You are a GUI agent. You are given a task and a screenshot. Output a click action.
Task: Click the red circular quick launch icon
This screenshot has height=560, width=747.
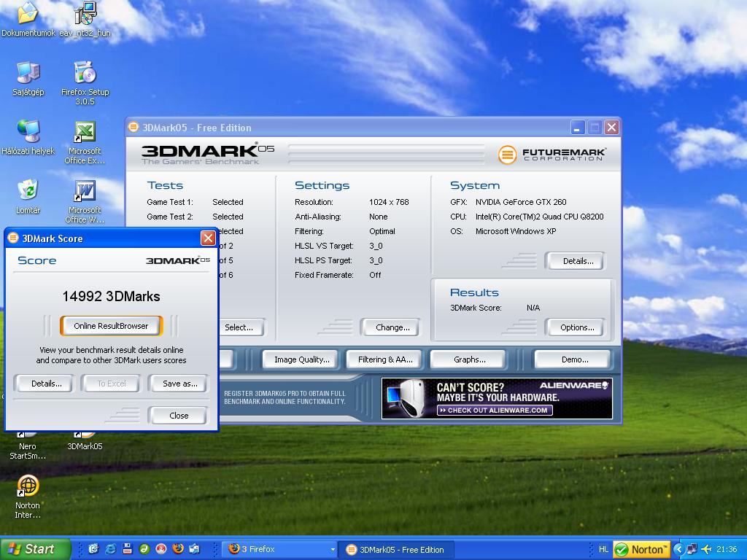(x=161, y=549)
